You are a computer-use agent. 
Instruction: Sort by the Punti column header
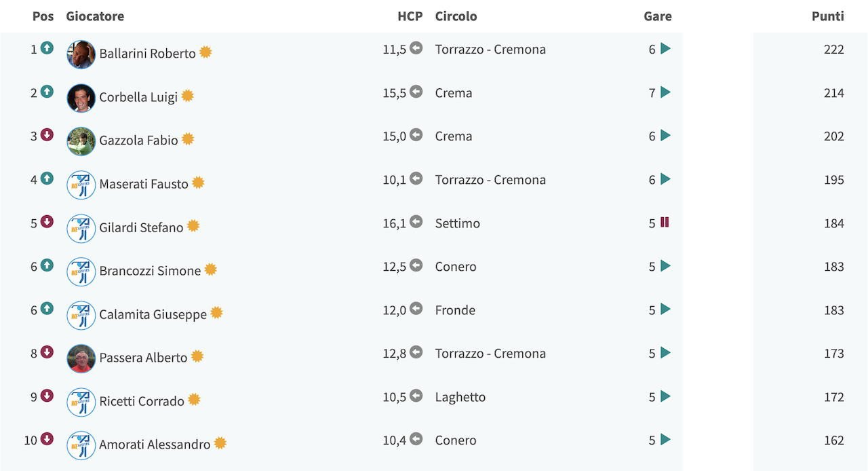[x=828, y=16]
